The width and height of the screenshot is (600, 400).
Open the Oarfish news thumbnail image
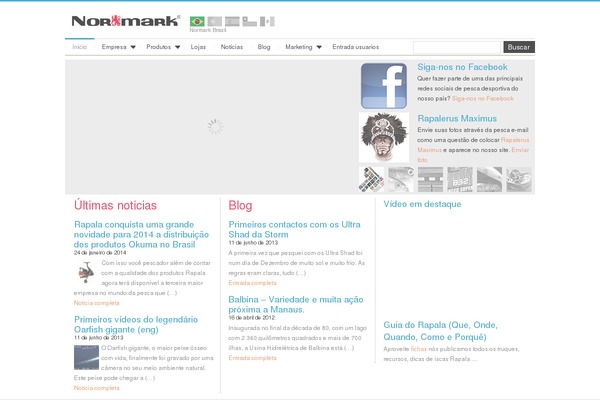[86, 357]
